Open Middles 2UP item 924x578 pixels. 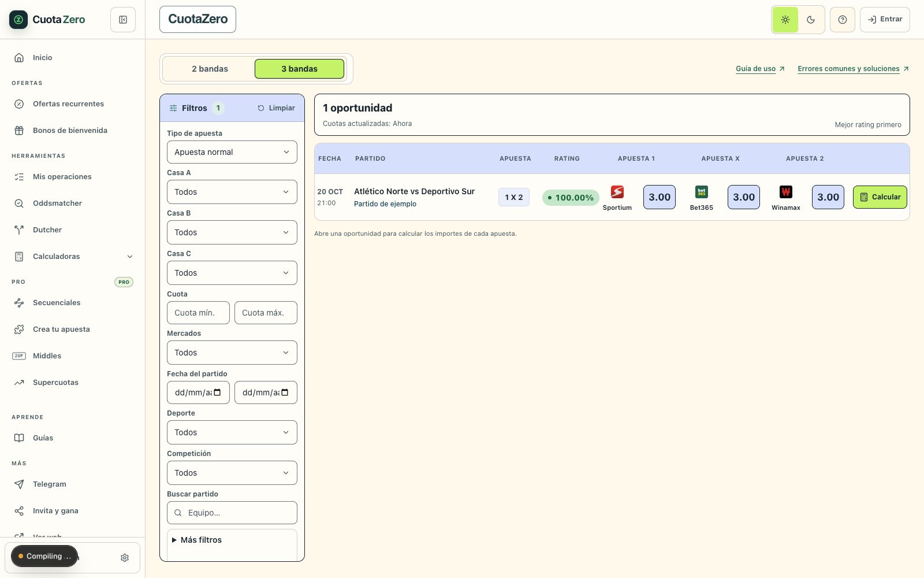tap(72, 356)
